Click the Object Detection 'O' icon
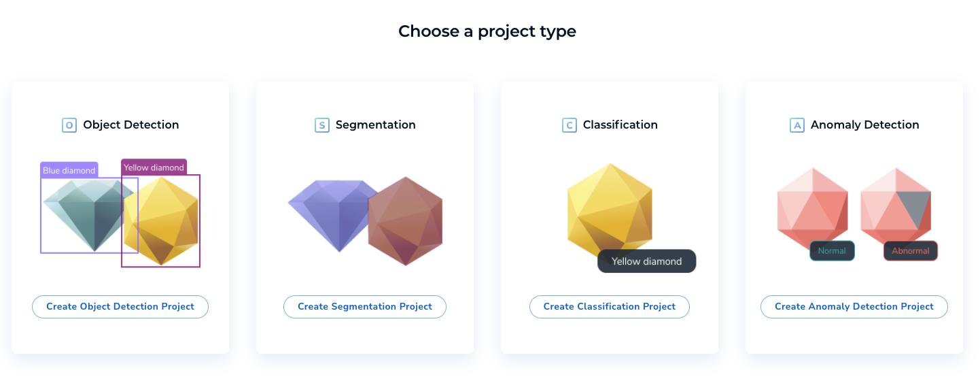 click(x=69, y=125)
